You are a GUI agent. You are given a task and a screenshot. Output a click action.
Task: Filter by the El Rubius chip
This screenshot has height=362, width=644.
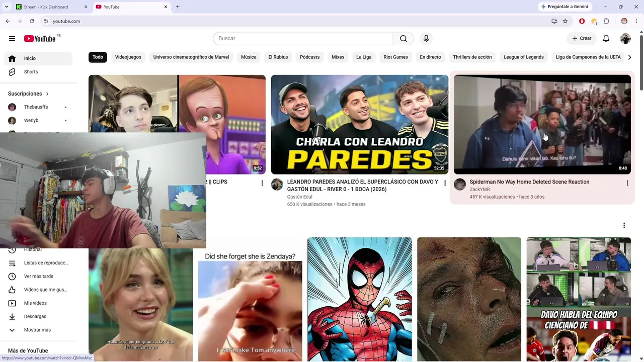(x=278, y=57)
